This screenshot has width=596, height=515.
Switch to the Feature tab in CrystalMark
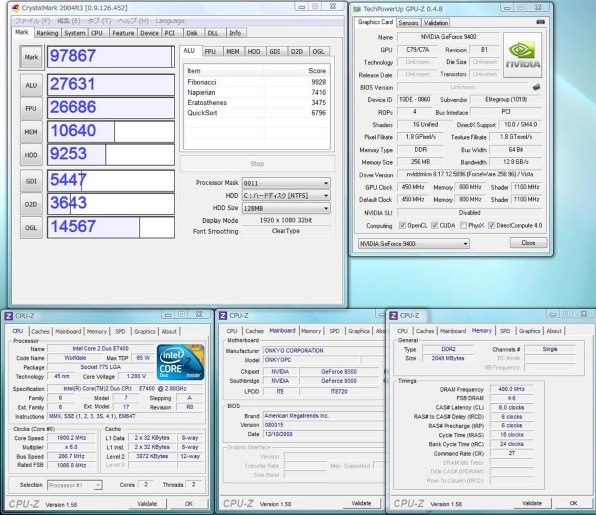(x=123, y=33)
